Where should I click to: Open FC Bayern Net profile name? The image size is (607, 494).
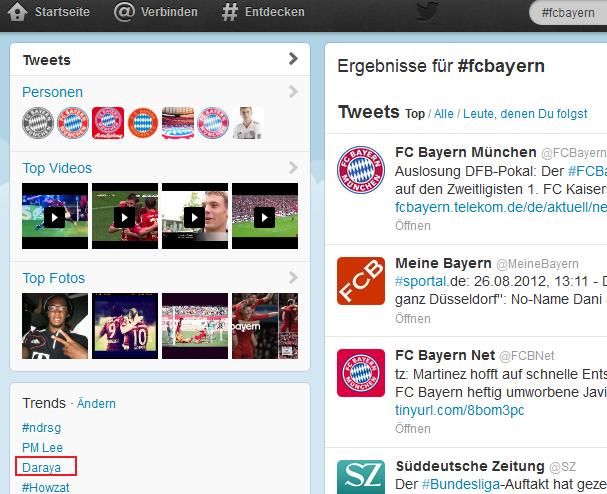tap(445, 355)
